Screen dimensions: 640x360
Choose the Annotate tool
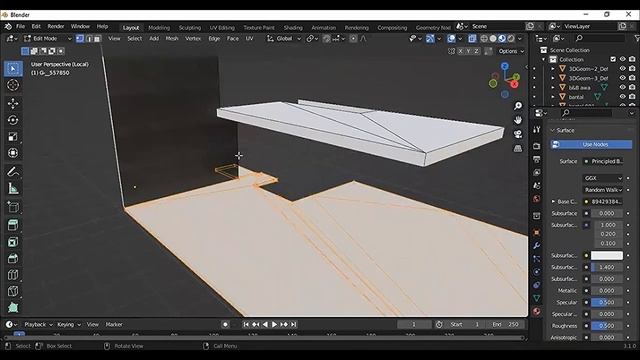13,172
